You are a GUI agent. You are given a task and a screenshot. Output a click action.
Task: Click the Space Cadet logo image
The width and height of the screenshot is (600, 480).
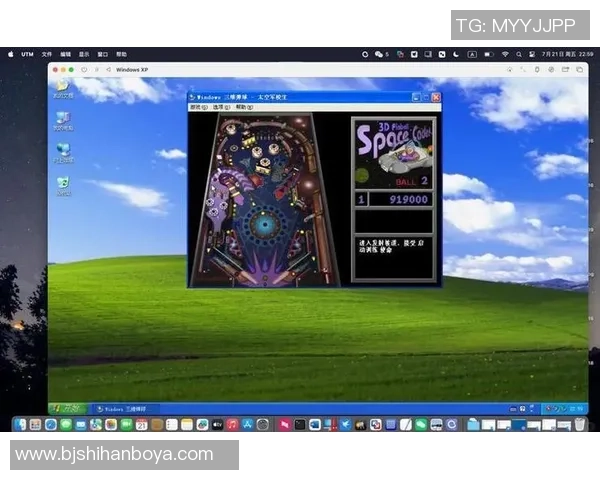click(394, 154)
